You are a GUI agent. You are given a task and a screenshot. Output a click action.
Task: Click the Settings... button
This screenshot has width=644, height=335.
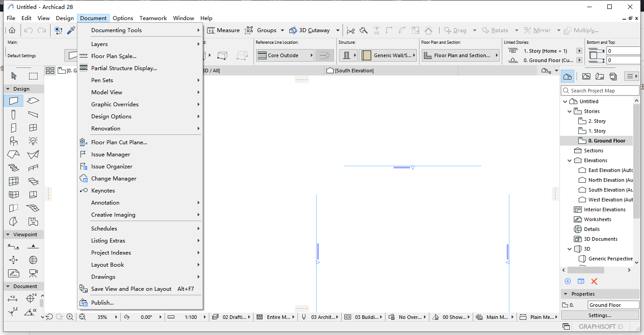point(600,315)
